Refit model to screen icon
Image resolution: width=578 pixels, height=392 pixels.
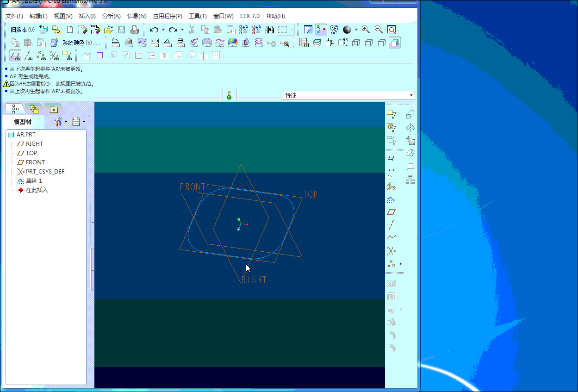click(392, 30)
